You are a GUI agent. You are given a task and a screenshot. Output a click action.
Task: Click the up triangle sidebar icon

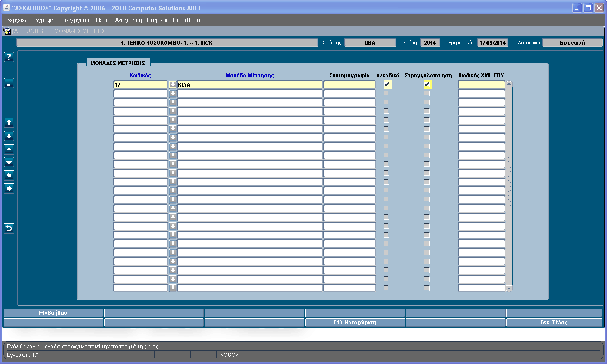pyautogui.click(x=9, y=149)
